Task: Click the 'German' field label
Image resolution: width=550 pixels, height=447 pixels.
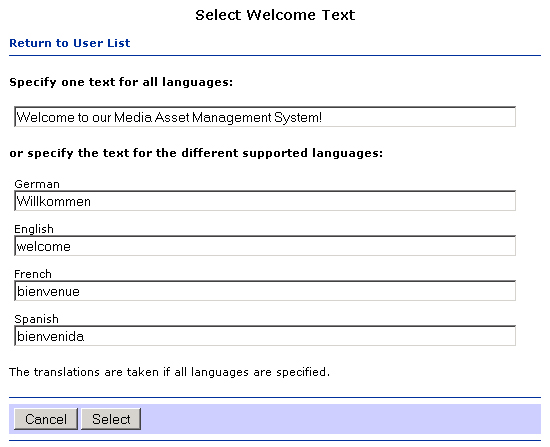Action: (37, 184)
